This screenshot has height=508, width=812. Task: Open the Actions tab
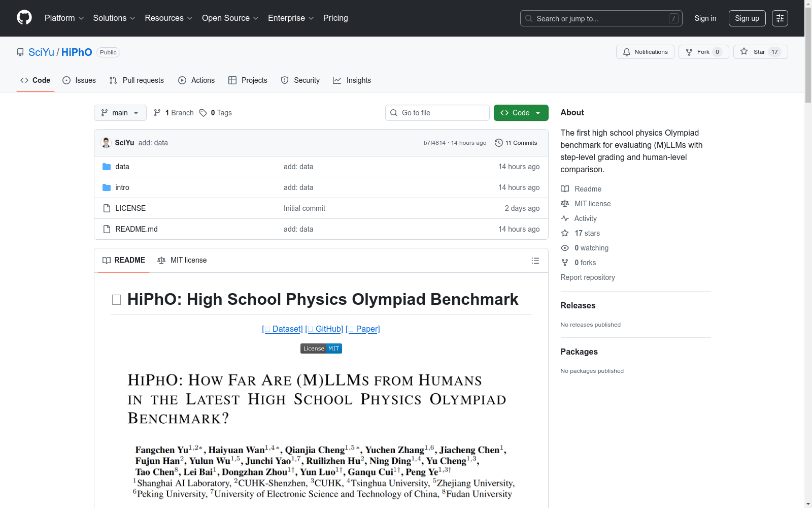(x=196, y=80)
